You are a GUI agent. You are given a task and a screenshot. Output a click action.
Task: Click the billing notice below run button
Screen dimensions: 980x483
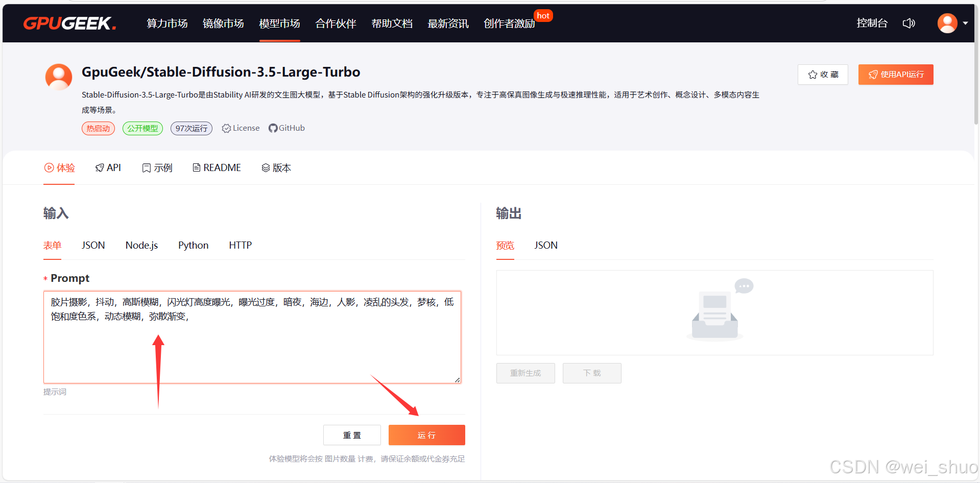point(367,459)
